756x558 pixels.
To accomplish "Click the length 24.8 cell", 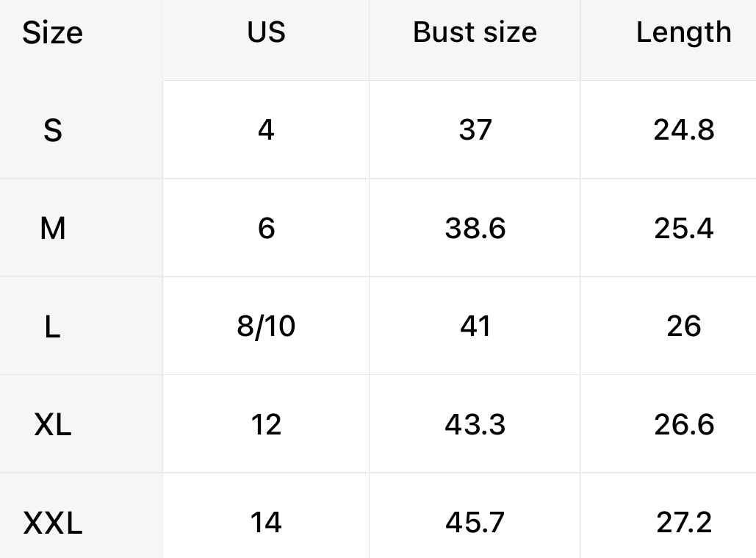I will [x=683, y=130].
